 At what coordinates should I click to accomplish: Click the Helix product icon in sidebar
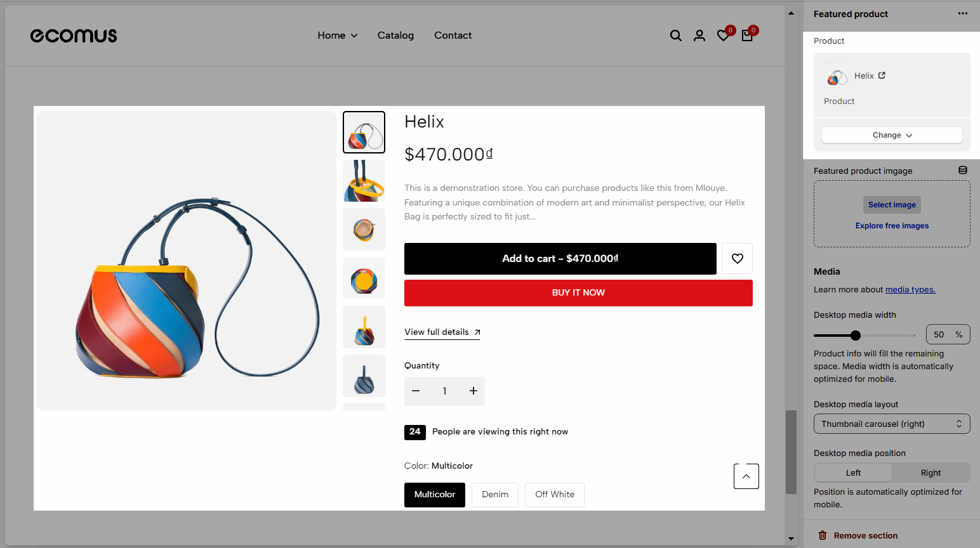click(x=837, y=76)
